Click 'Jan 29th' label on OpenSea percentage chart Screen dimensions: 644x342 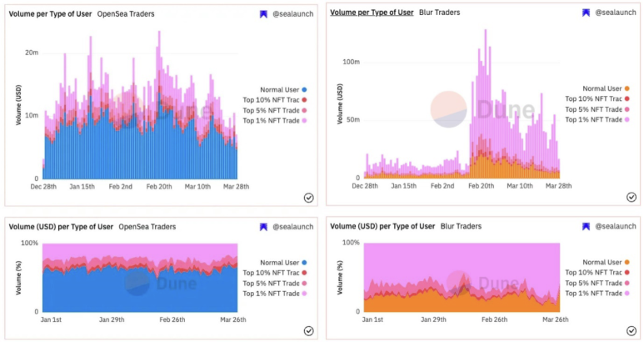(x=112, y=319)
